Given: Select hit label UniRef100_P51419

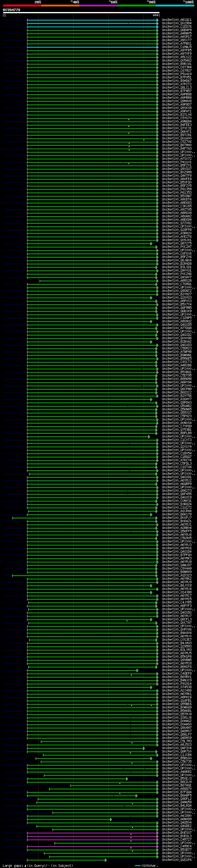Looking at the screenshot, I should 176,74.
